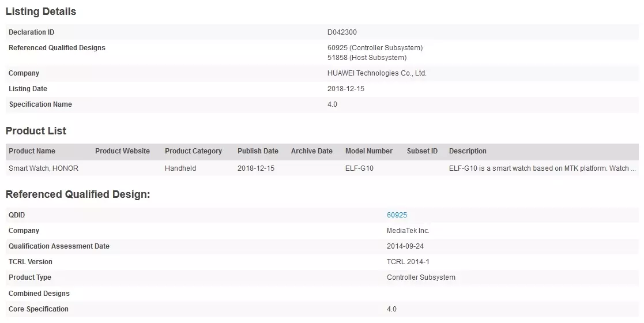Click the 'Combined Designs' label
644x323 pixels.
39,294
